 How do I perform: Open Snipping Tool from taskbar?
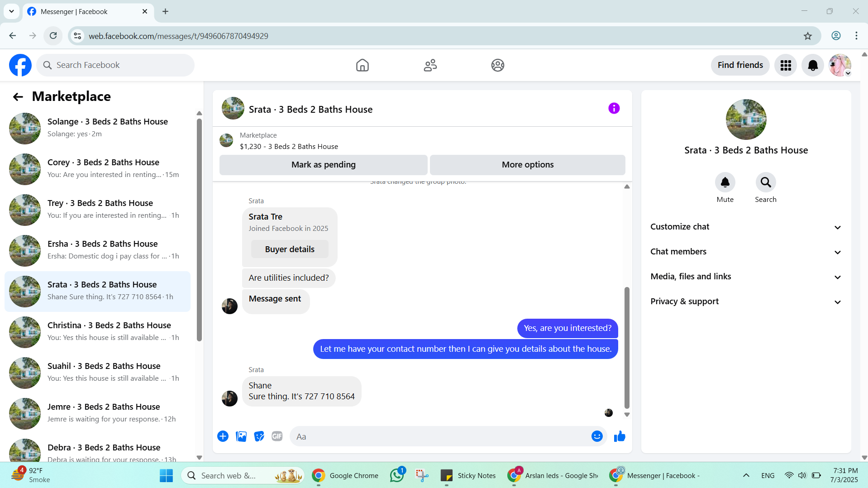[422, 475]
